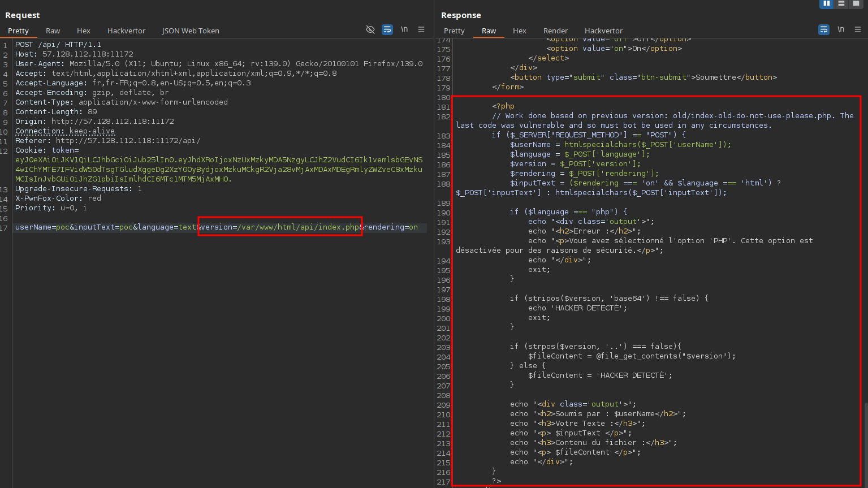This screenshot has width=868, height=488.
Task: Open the Request panel hamburger options menu
Action: [421, 29]
